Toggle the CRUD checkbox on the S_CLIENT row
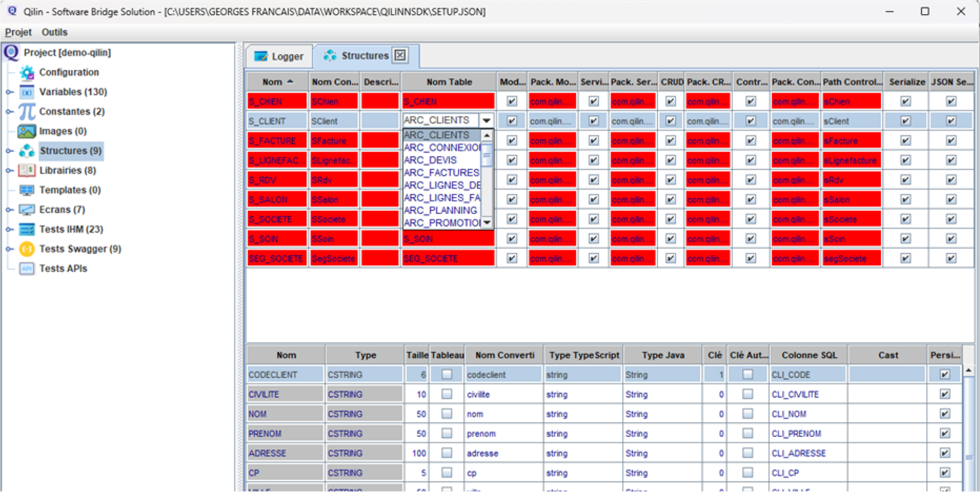The image size is (980, 492). [x=671, y=120]
